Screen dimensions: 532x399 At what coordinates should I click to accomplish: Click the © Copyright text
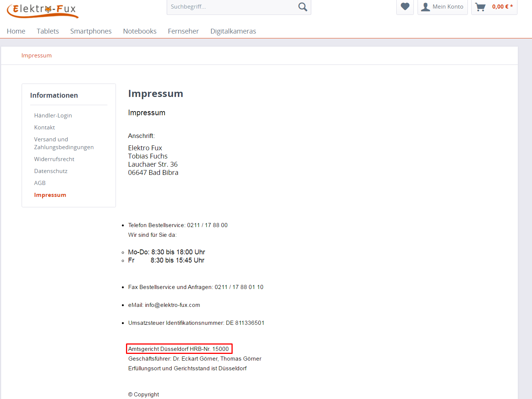[144, 395]
